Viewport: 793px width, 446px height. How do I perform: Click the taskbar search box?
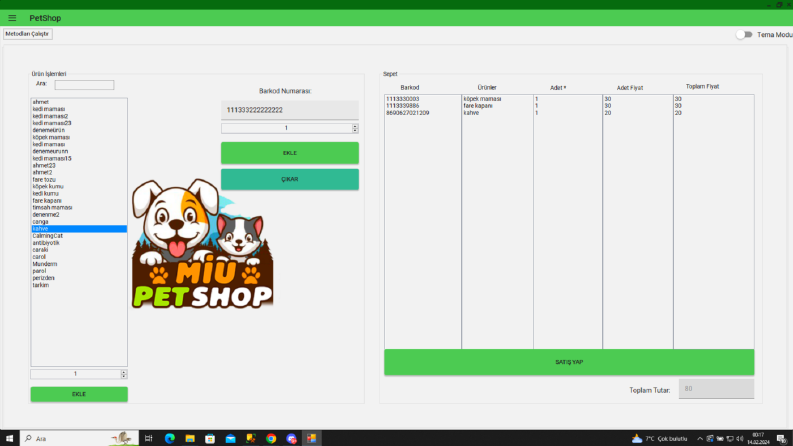coord(79,438)
